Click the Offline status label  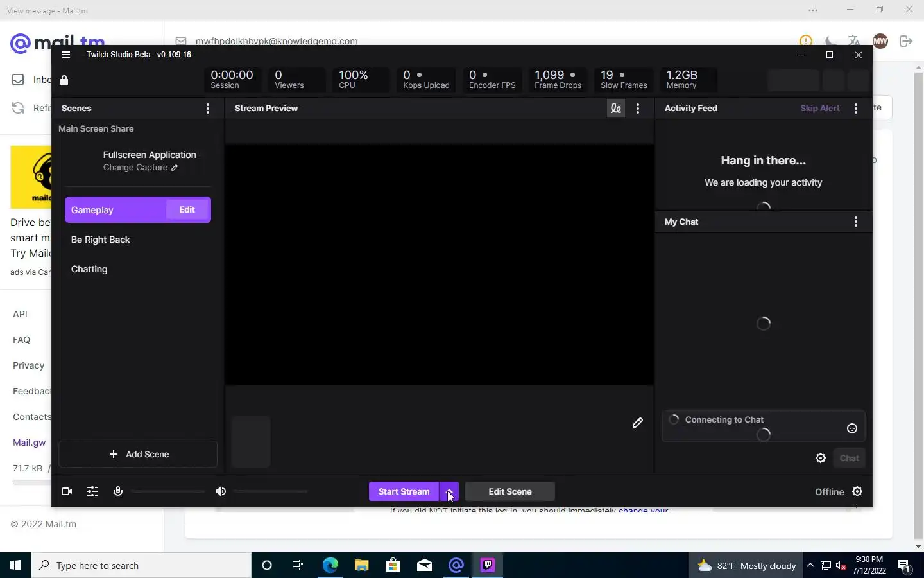click(x=829, y=492)
